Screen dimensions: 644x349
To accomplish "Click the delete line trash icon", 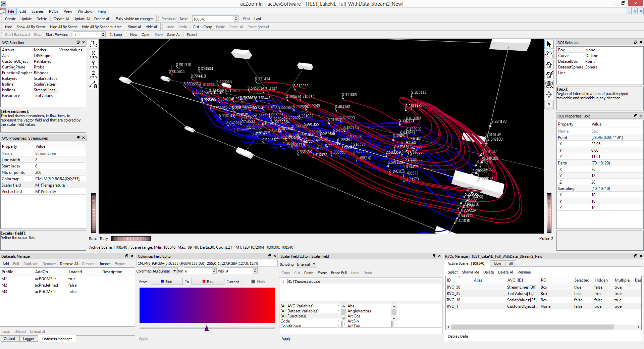I will tap(93, 85).
